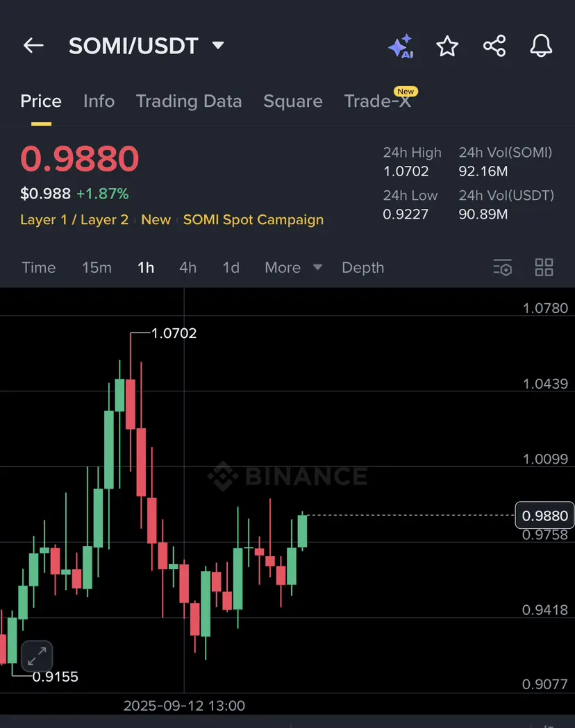The image size is (575, 728).
Task: Tap the 24h Vol(USDT) 90.89M value
Action: coord(483,214)
